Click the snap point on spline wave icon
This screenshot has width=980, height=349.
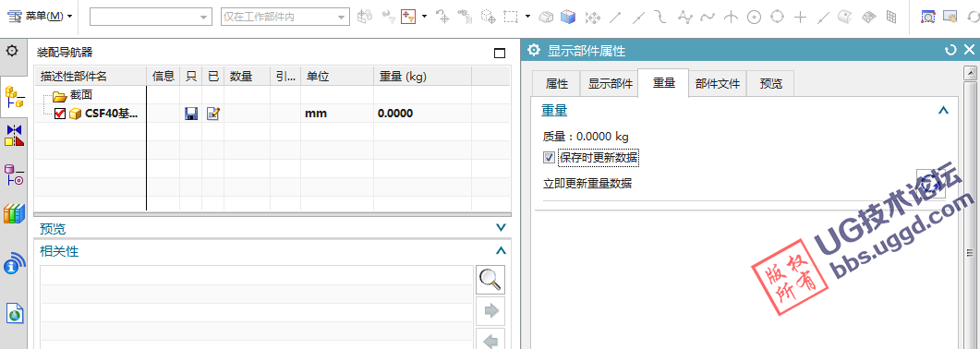point(708,17)
